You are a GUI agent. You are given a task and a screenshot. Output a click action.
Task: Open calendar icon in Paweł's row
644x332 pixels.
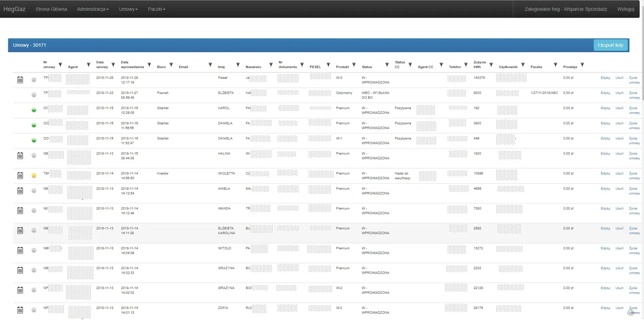[20, 80]
